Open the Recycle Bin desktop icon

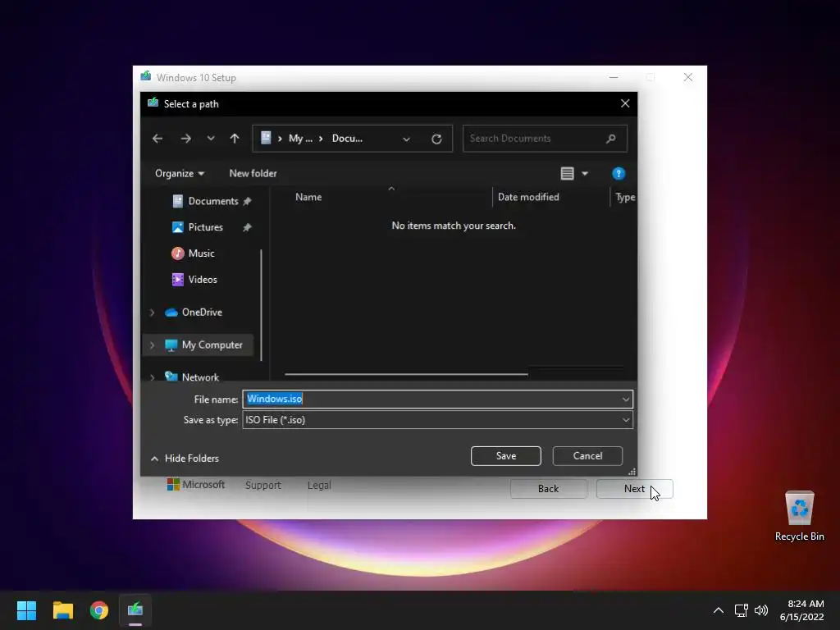coord(799,516)
